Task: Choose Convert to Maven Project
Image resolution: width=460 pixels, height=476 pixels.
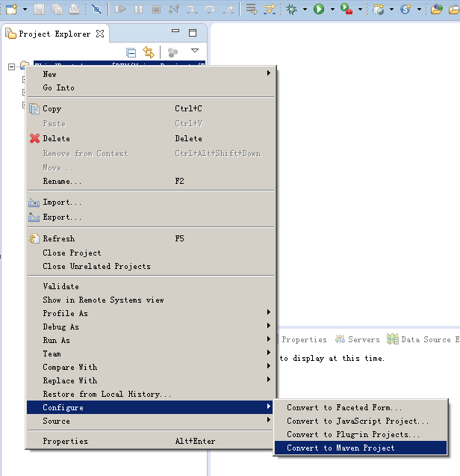Action: (x=361, y=448)
